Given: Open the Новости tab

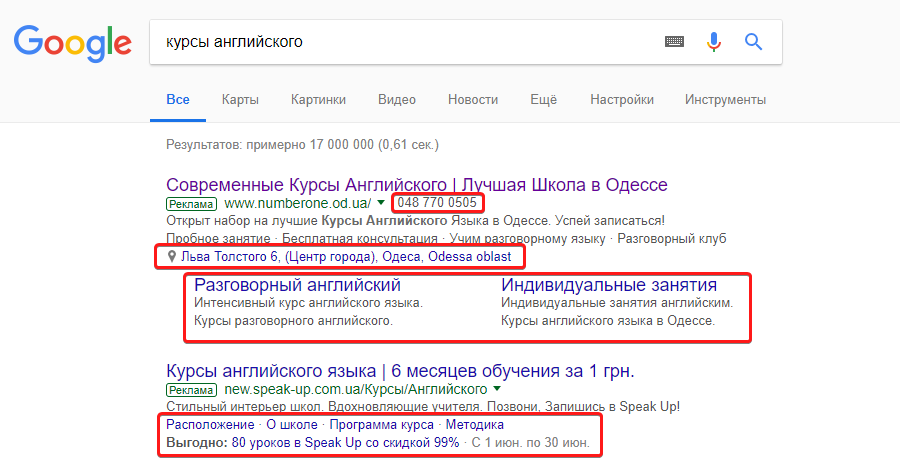Looking at the screenshot, I should (x=473, y=99).
